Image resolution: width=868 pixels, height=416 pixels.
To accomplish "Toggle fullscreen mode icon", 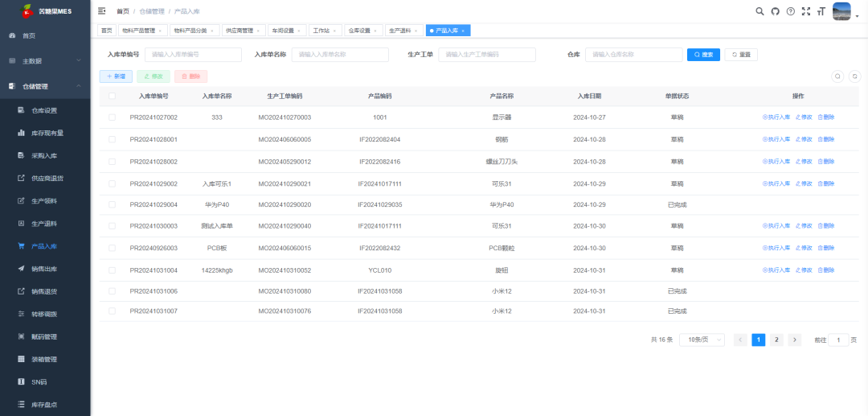I will pos(805,11).
